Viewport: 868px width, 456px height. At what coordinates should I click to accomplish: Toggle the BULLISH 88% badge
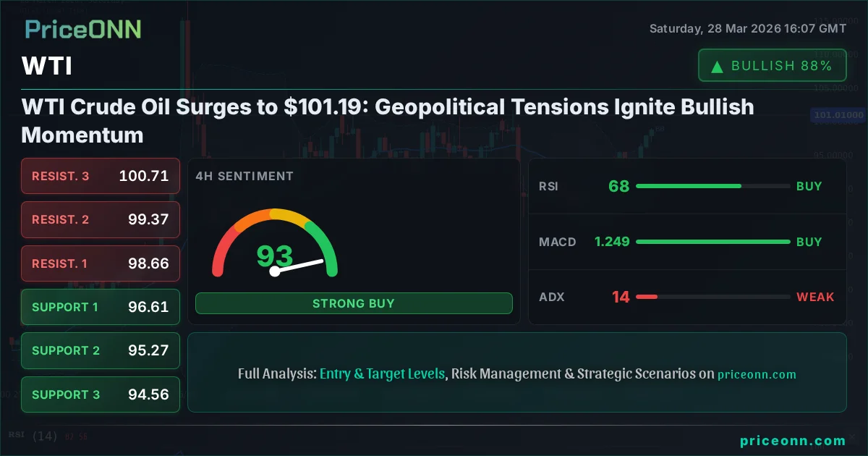(772, 65)
